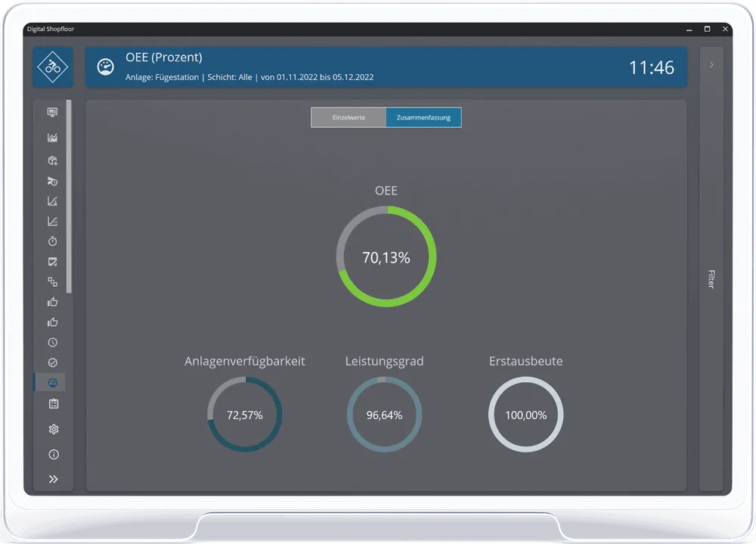
Task: Open the verified badge checkmark icon
Action: pyautogui.click(x=53, y=362)
